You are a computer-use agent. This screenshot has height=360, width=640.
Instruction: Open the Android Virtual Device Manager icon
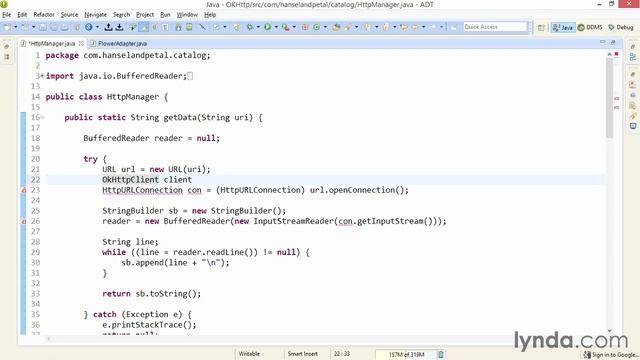189,27
